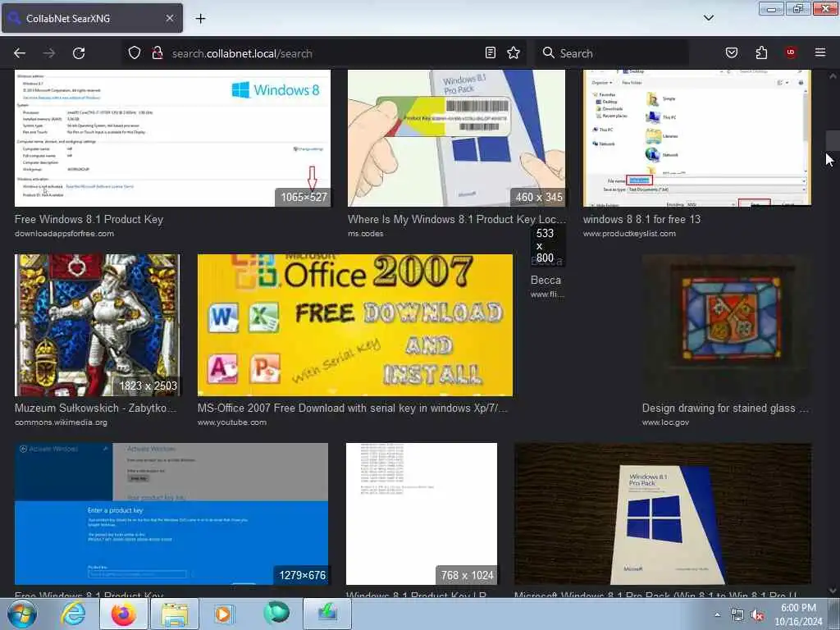Switch to Firefox taskbar button
840x630 pixels.
[x=124, y=614]
